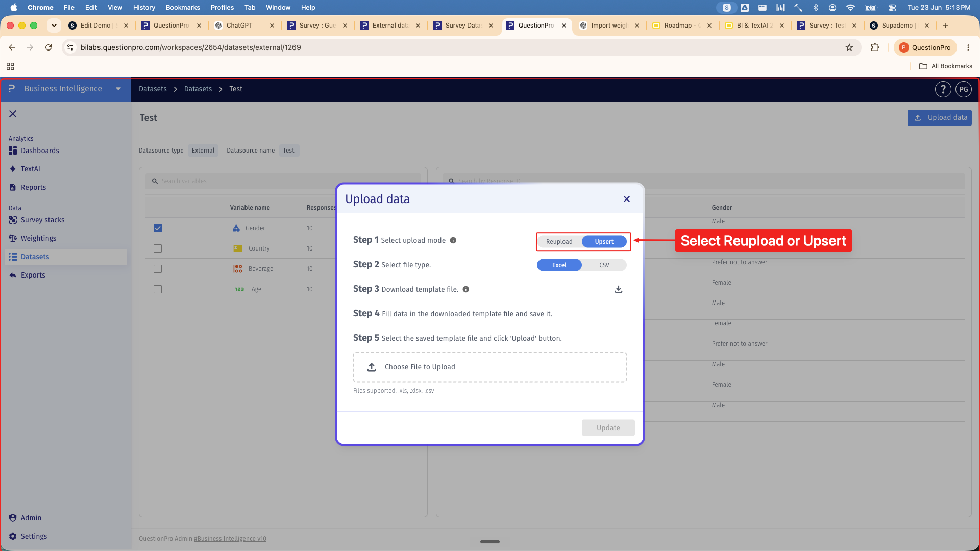
Task: Open Bookmarks menu in menu bar
Action: coord(183,7)
